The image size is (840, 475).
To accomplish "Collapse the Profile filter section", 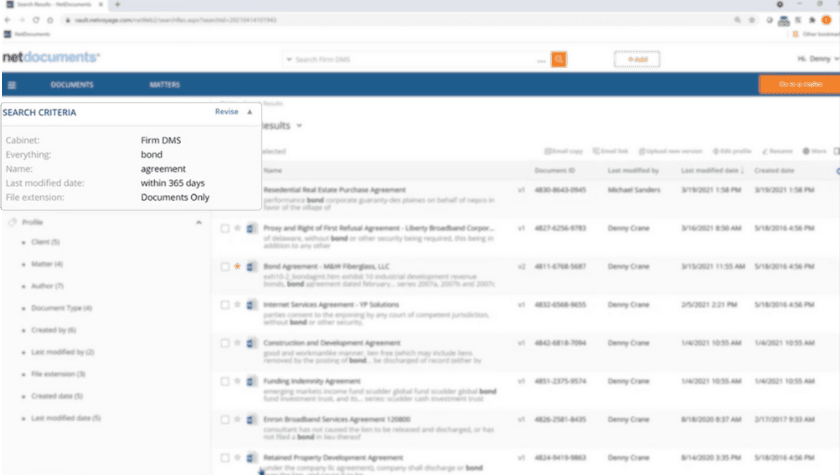I will [x=199, y=222].
